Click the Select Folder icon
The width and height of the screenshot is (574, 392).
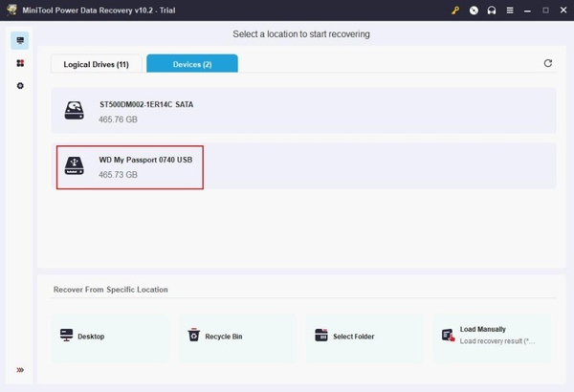click(321, 335)
